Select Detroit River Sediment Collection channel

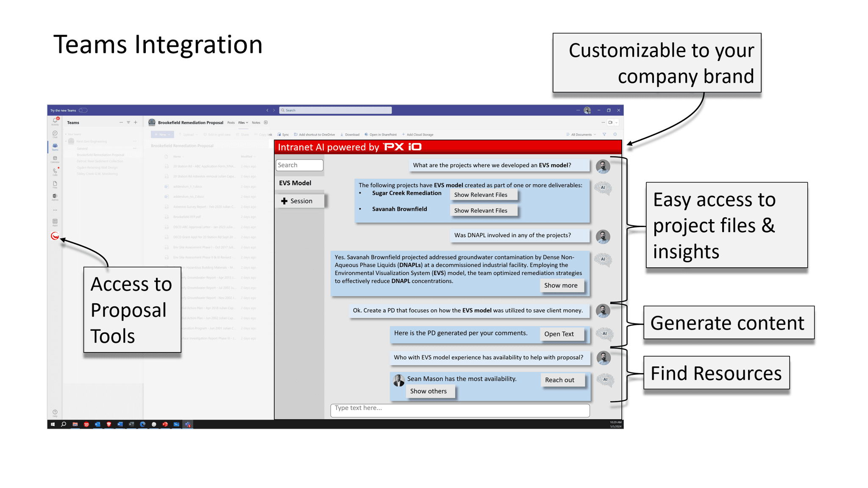pyautogui.click(x=100, y=161)
